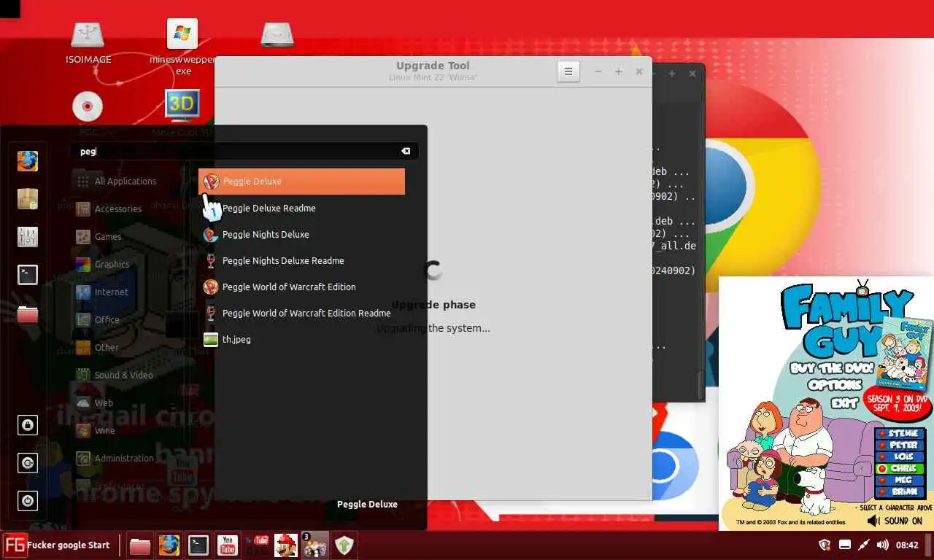This screenshot has height=560, width=934.
Task: Select the Wine category
Action: 126,430
